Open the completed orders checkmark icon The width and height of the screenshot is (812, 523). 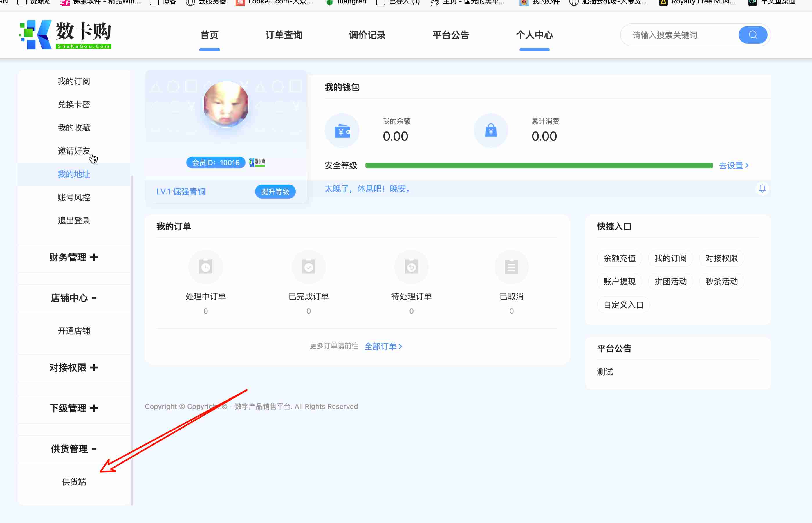coord(308,267)
